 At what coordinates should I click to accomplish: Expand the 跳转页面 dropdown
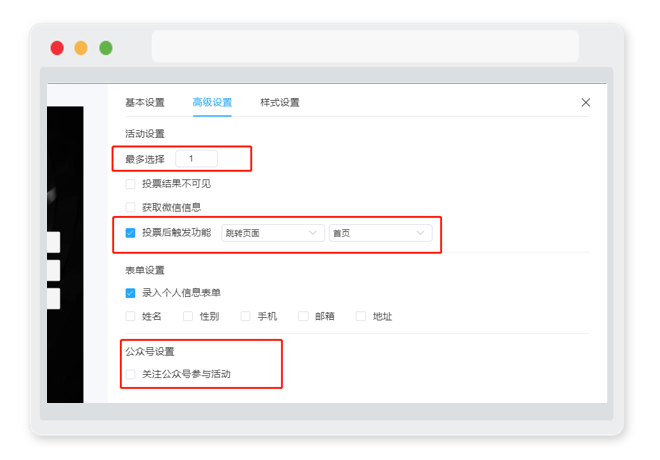[273, 233]
